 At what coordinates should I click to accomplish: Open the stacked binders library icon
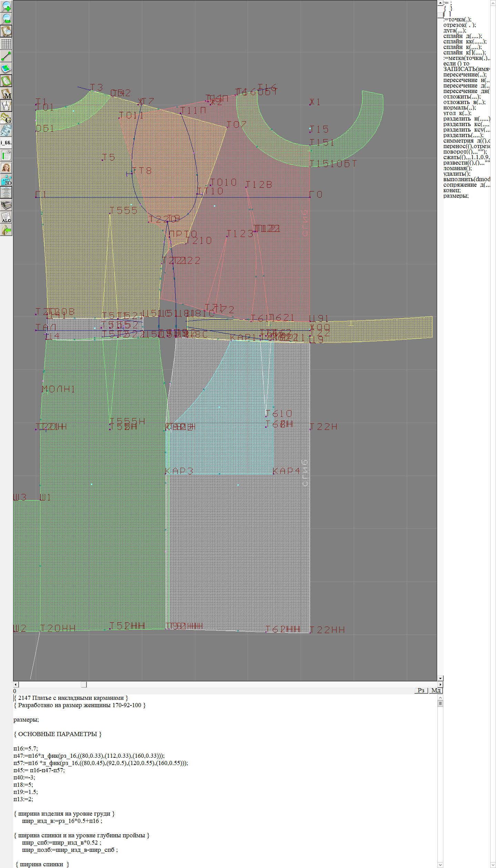(6, 205)
